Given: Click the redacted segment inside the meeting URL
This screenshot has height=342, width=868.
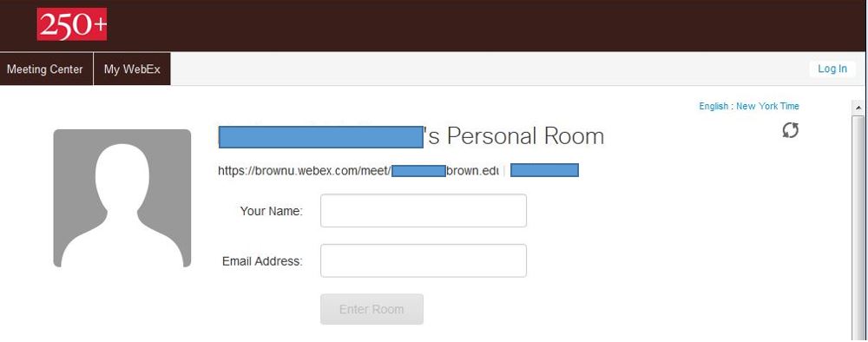Looking at the screenshot, I should (x=418, y=170).
